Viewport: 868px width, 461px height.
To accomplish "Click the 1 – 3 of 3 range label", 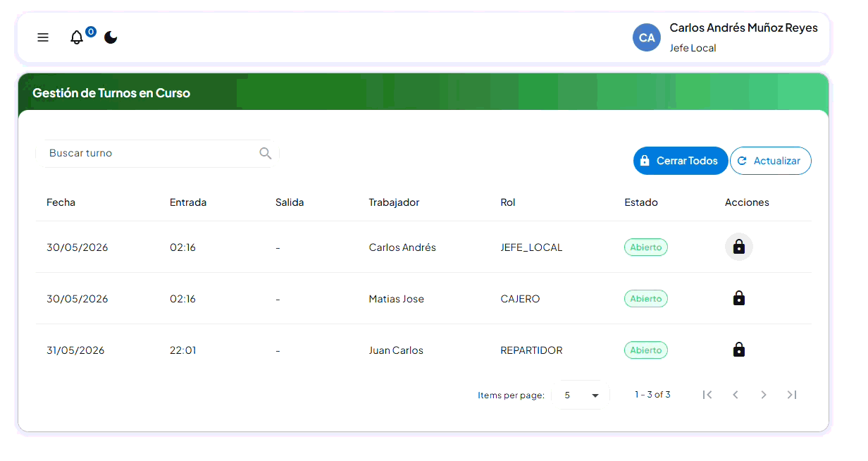I will click(652, 395).
